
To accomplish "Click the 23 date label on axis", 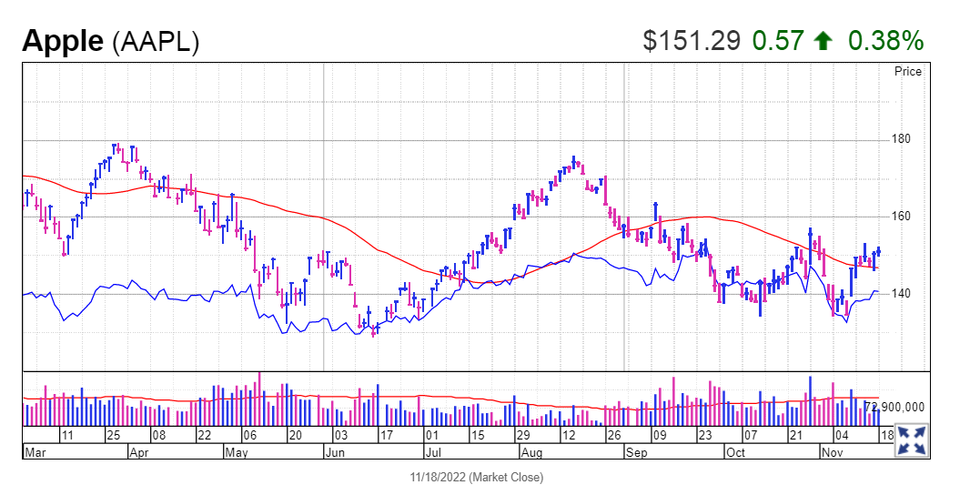I will [705, 435].
